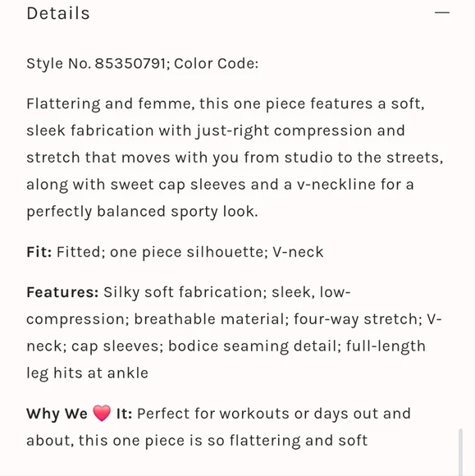475x476 pixels.
Task: Click the bold 'Why We' text
Action: (57, 414)
